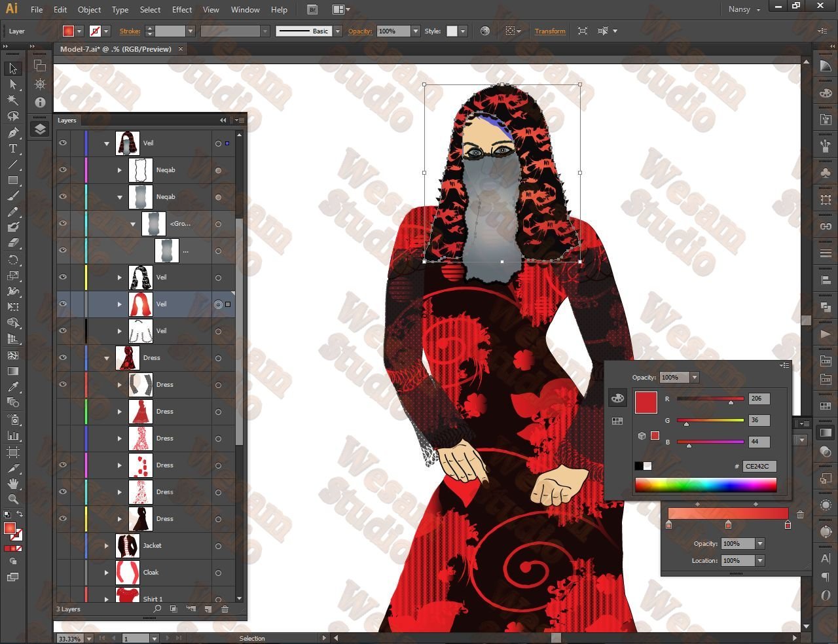Open Adobe Bridge with the Br icon
Screen dimensions: 838x644
(x=312, y=10)
